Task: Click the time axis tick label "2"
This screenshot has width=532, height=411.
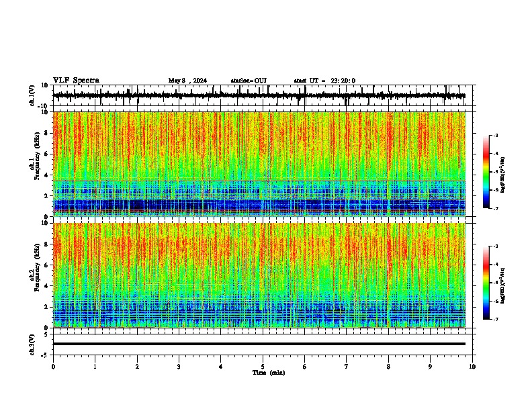Action: click(x=137, y=367)
